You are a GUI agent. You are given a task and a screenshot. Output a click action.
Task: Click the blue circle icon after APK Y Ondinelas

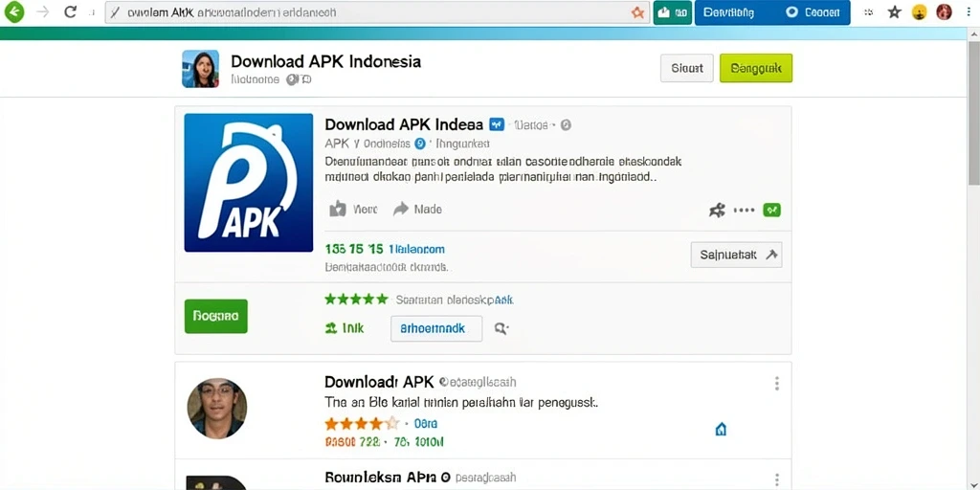[420, 144]
